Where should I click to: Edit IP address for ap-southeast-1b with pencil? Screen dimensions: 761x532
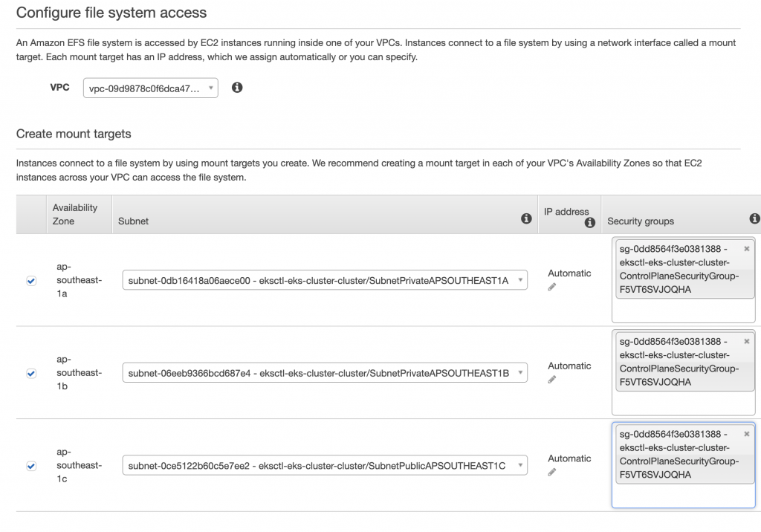coord(552,380)
